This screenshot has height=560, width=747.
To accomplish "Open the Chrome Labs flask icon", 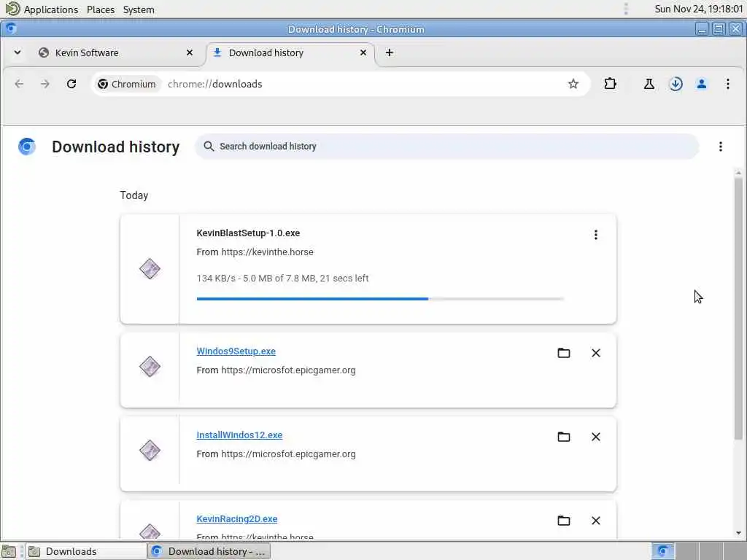I will click(x=649, y=84).
